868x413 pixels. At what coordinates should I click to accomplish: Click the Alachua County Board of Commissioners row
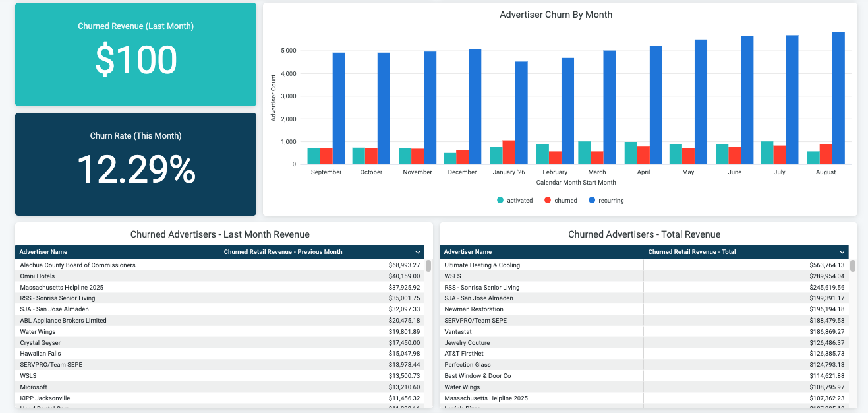(220, 265)
